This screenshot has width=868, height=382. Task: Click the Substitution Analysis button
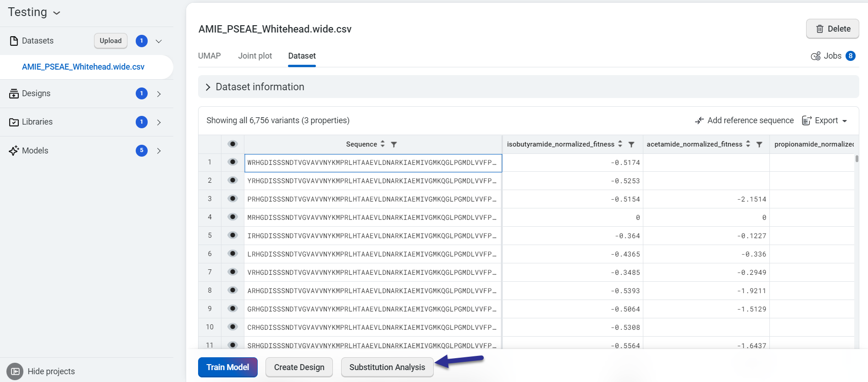(387, 367)
